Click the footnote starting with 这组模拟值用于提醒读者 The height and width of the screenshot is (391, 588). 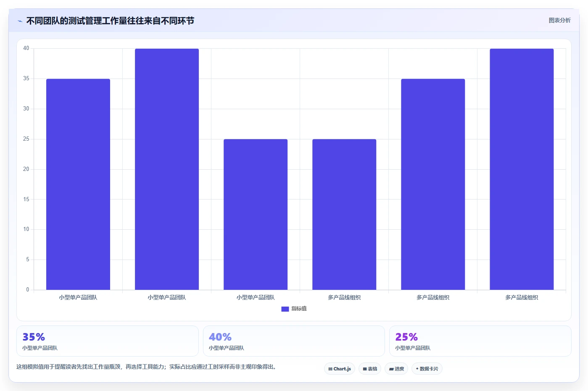pyautogui.click(x=146, y=367)
